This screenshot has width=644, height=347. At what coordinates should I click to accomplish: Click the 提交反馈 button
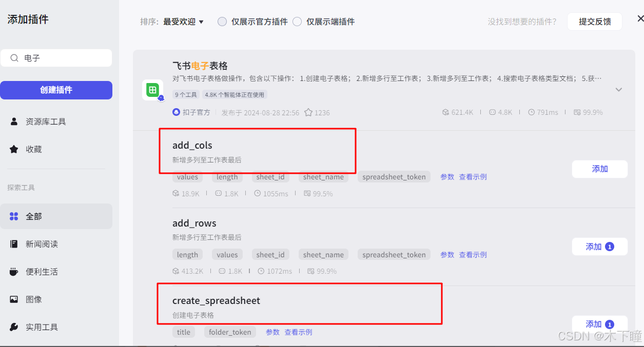pos(595,22)
